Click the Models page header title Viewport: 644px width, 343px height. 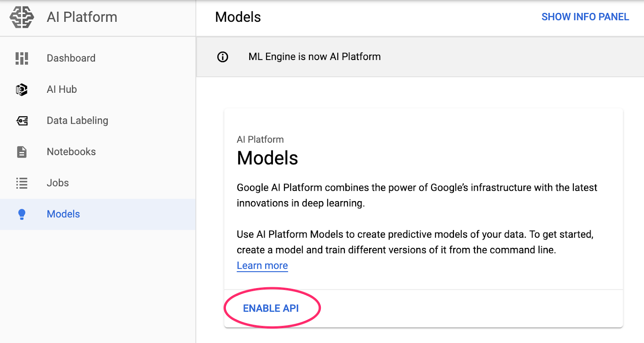[x=238, y=17]
